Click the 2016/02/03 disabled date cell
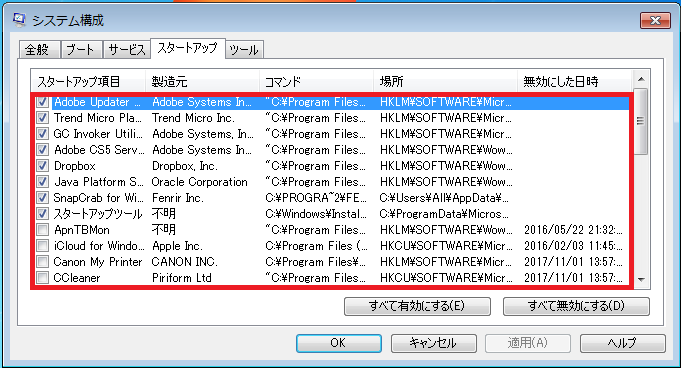Image resolution: width=681 pixels, height=368 pixels. point(573,245)
